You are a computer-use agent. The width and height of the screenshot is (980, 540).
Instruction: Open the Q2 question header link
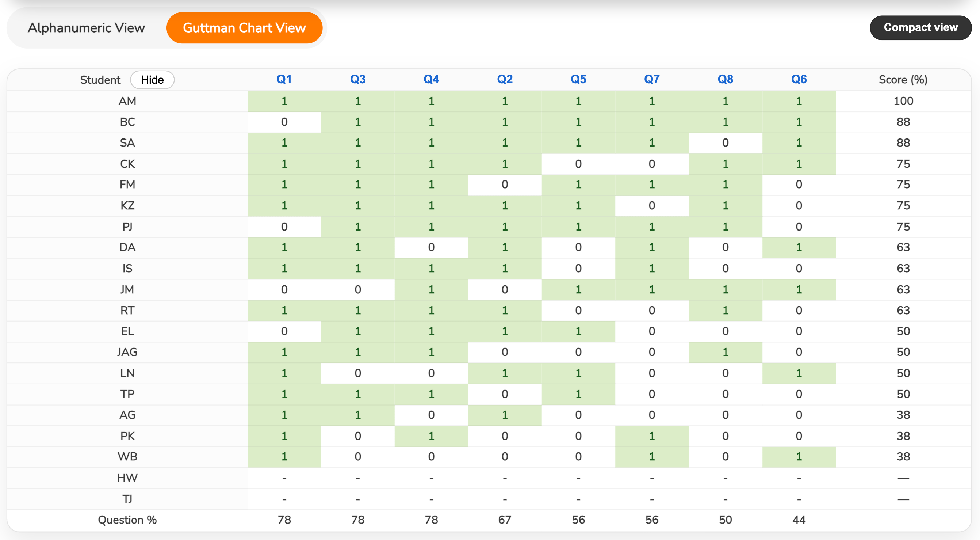pyautogui.click(x=505, y=79)
